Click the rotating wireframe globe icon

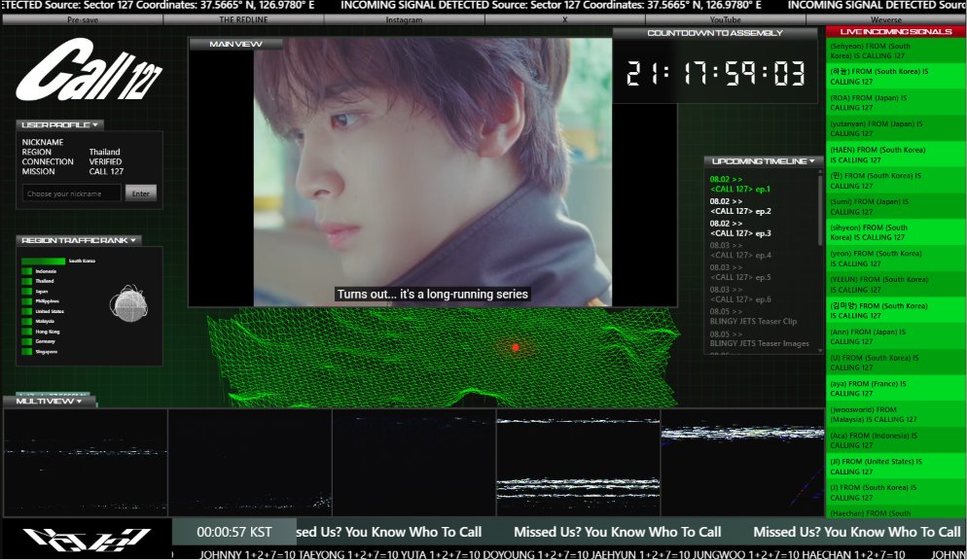[128, 303]
